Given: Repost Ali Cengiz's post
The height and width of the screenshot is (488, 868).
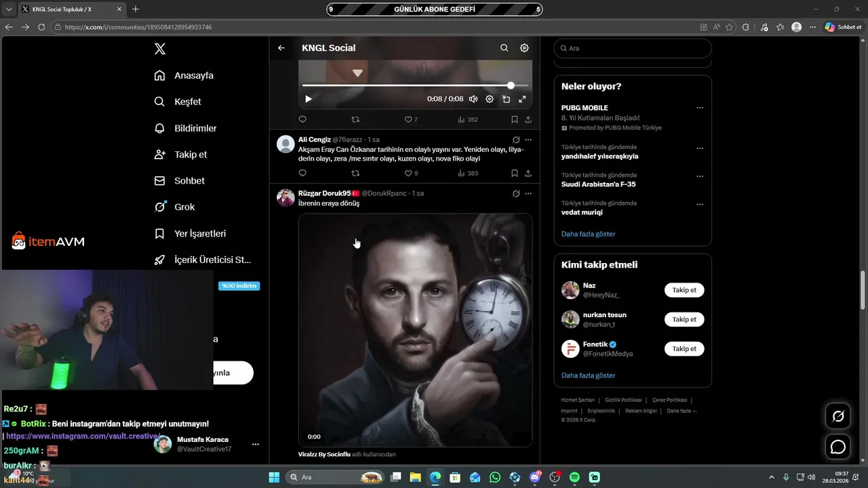Looking at the screenshot, I should pyautogui.click(x=355, y=174).
